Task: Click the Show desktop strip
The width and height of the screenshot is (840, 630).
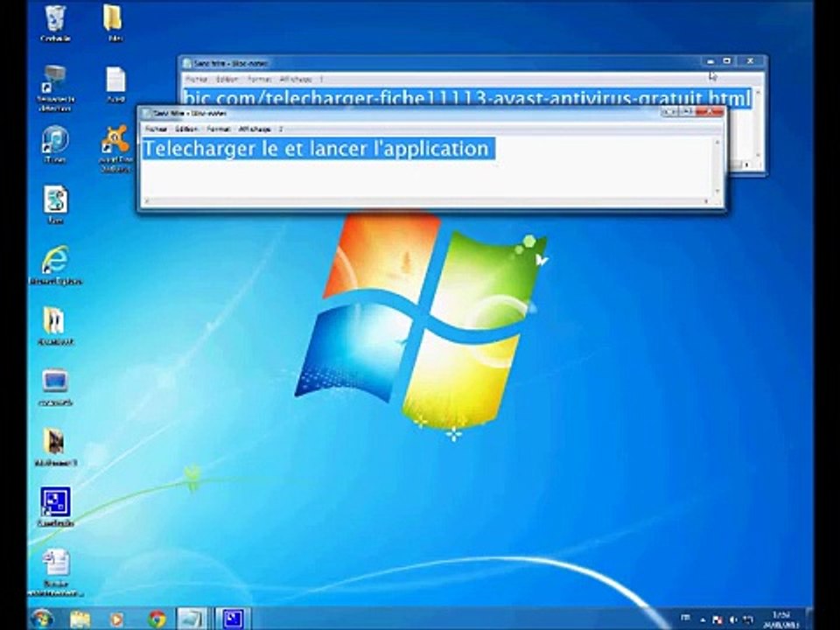Action: [808, 619]
